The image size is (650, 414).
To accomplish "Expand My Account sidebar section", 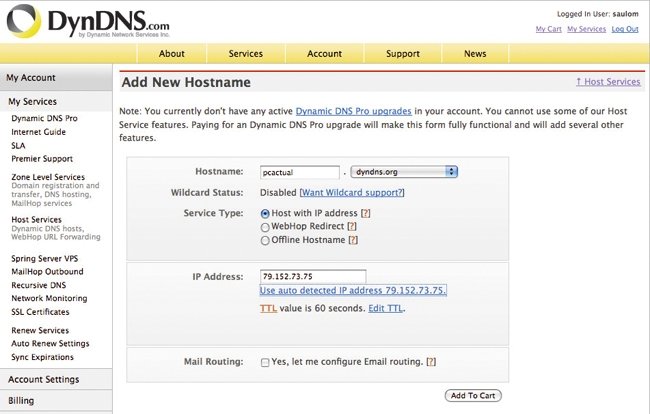I will pyautogui.click(x=56, y=77).
